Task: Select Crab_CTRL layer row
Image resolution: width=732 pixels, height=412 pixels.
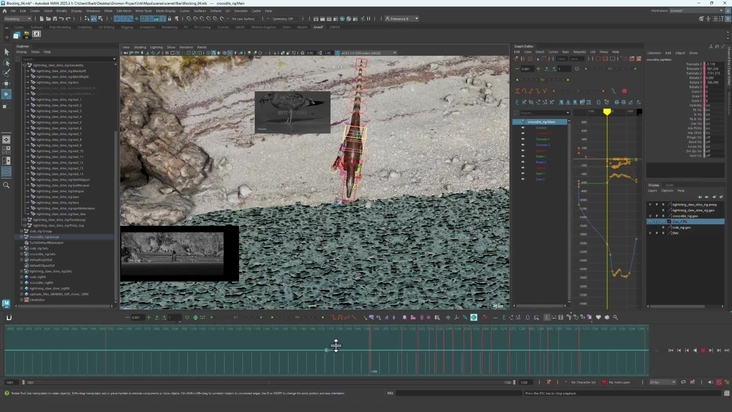Action: pos(685,222)
